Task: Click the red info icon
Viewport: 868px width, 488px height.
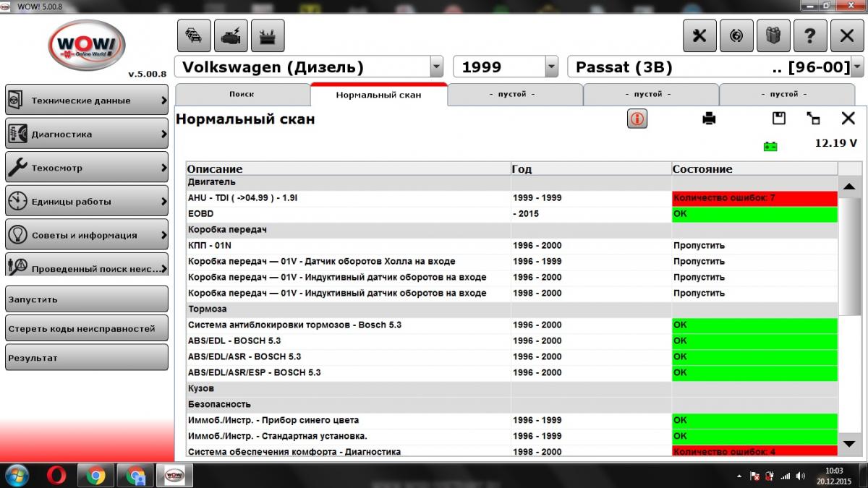Action: click(637, 119)
